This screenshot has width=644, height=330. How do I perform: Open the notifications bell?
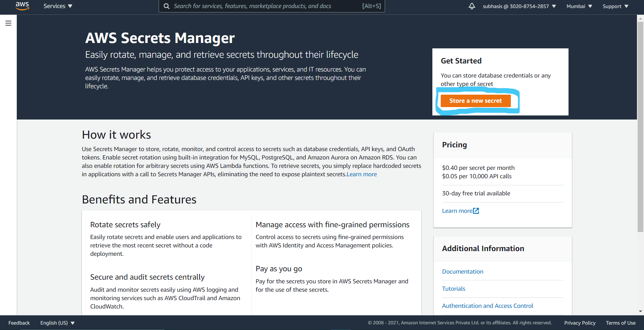tap(472, 6)
